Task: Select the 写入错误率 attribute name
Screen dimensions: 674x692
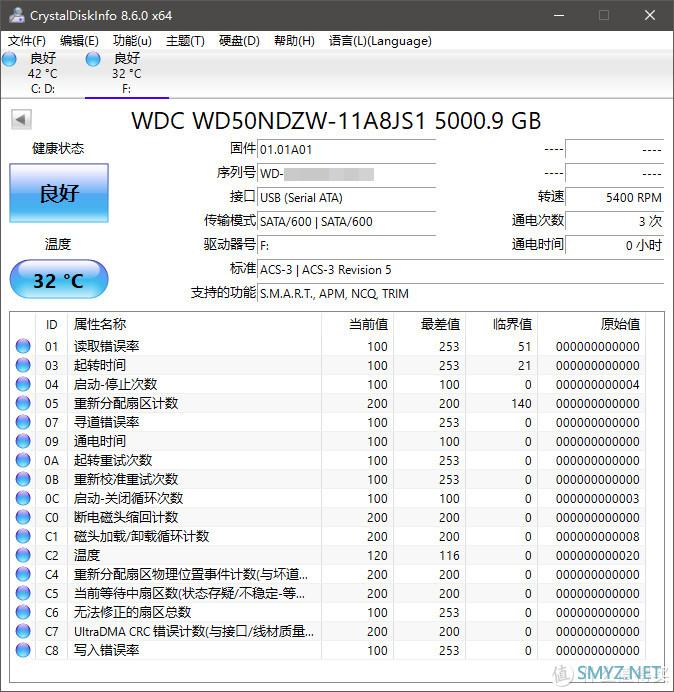Action: coord(106,650)
